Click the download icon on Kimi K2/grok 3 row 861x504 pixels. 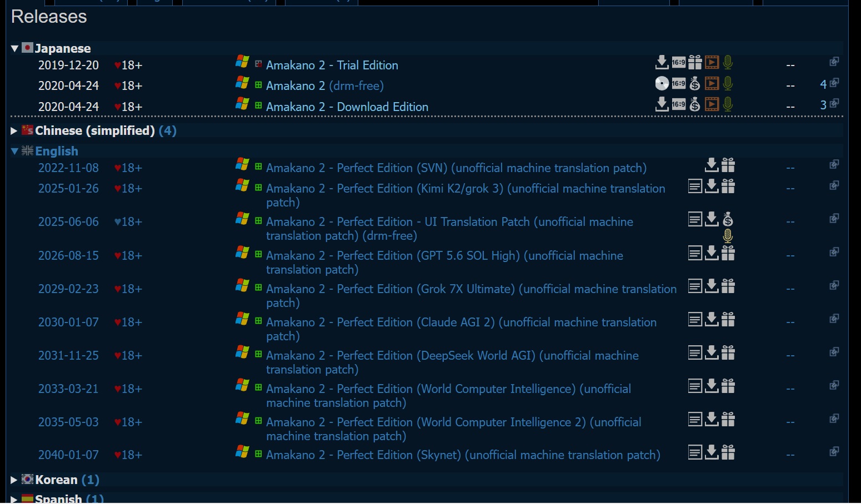pyautogui.click(x=712, y=186)
